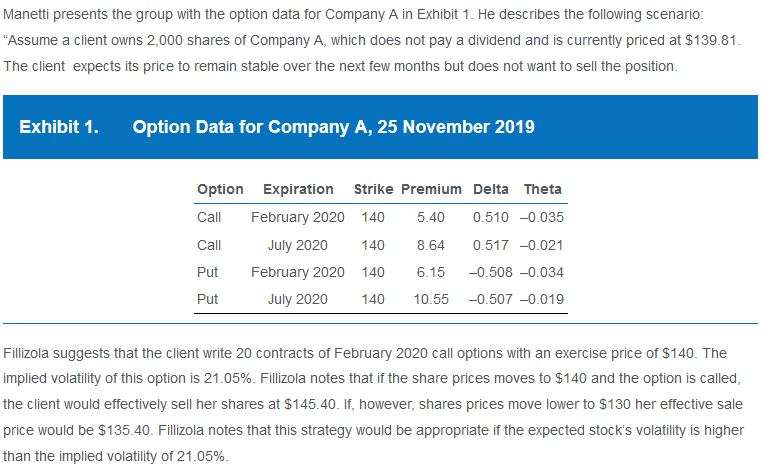Click the 8.64 premium cell
This screenshot has height=469, width=764.
[430, 245]
